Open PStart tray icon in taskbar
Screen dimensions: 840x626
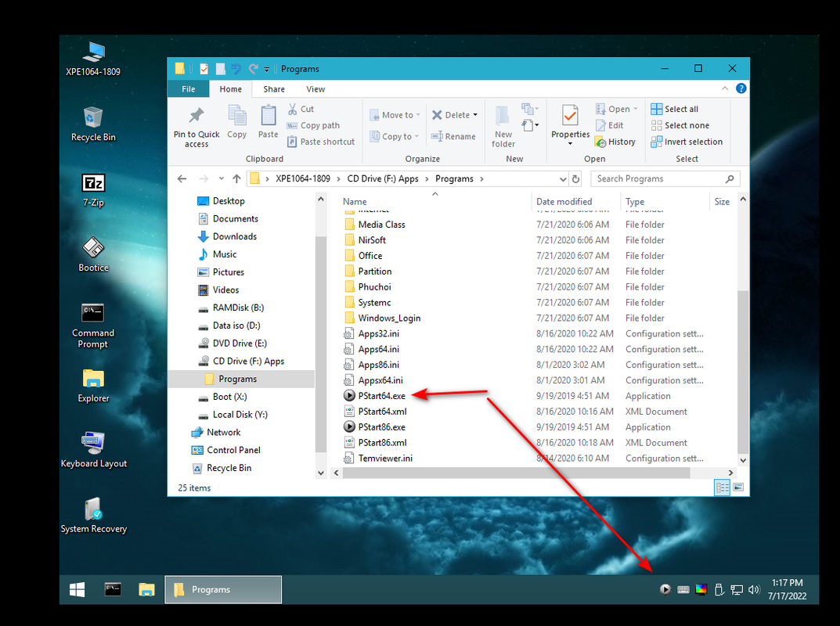tap(665, 589)
